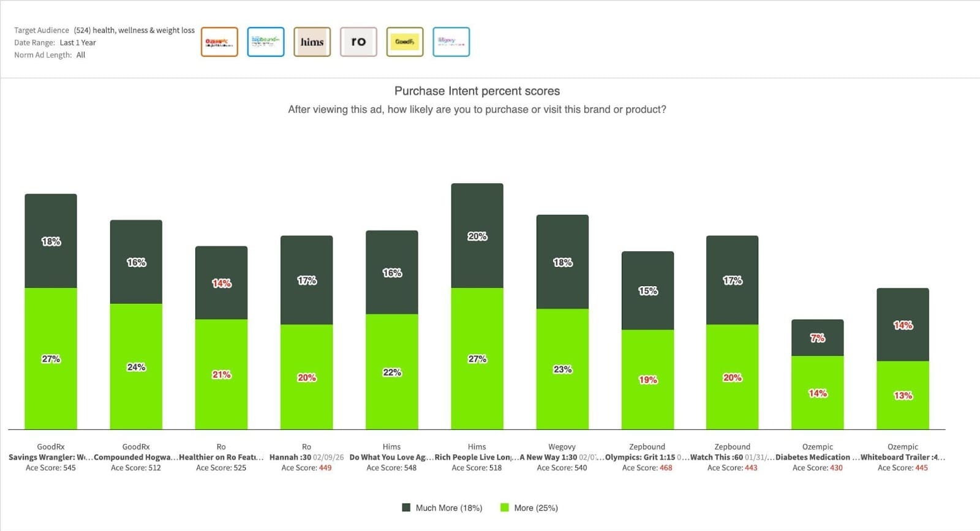
Task: Click the GoodRx yellow logo tile
Action: point(405,42)
